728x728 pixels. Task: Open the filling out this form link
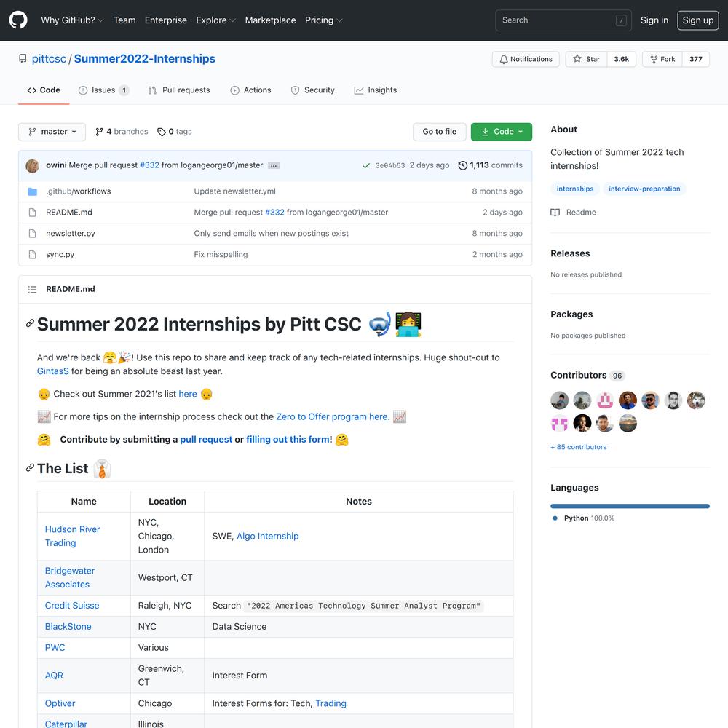coord(288,439)
